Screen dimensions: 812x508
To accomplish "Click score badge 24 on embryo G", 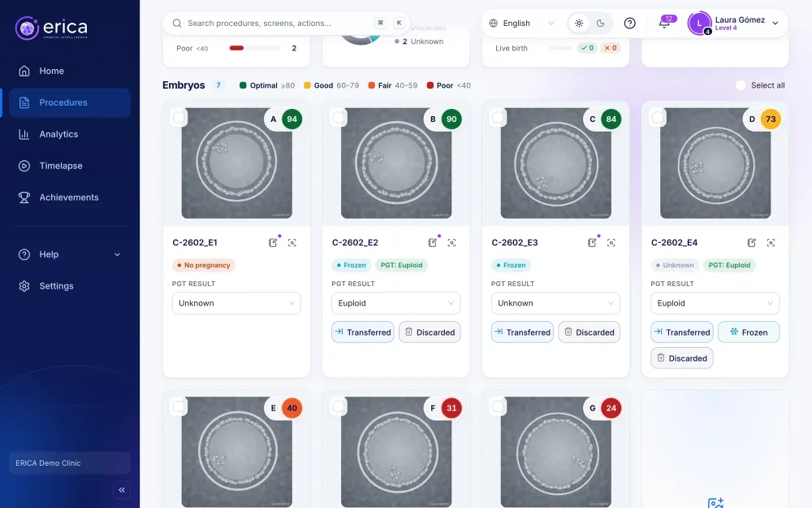I will tap(611, 408).
